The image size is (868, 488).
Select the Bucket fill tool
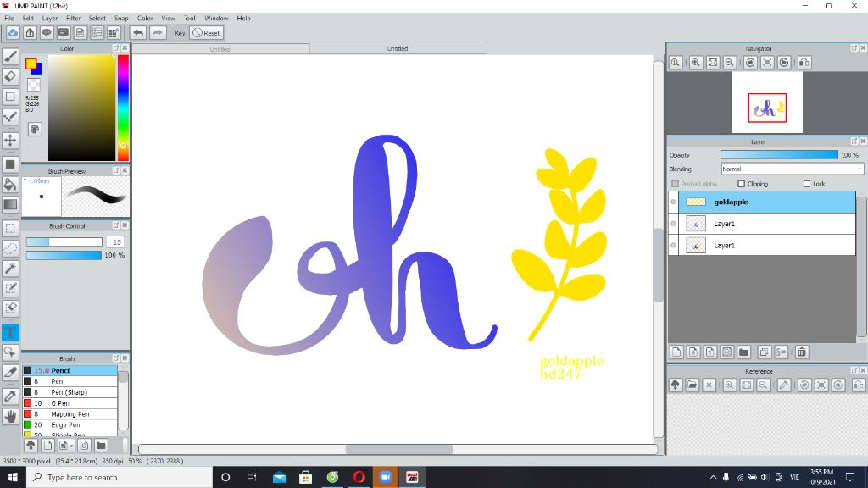pyautogui.click(x=10, y=184)
